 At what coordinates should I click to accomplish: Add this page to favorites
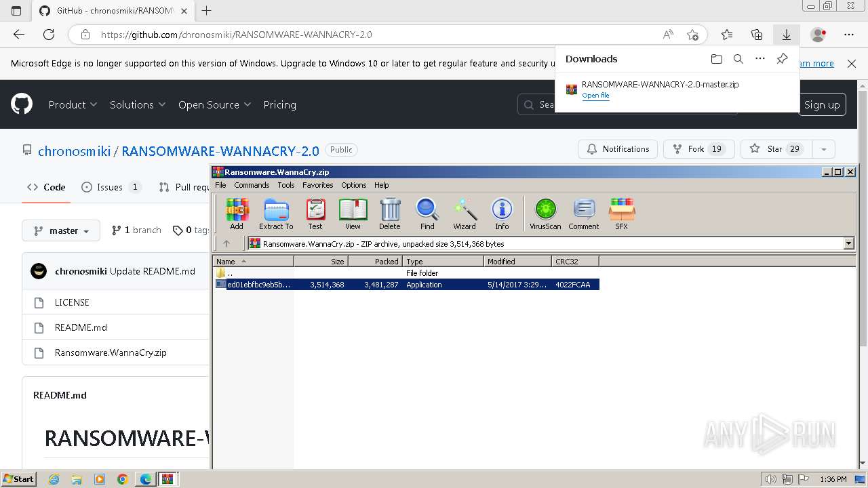pyautogui.click(x=692, y=35)
